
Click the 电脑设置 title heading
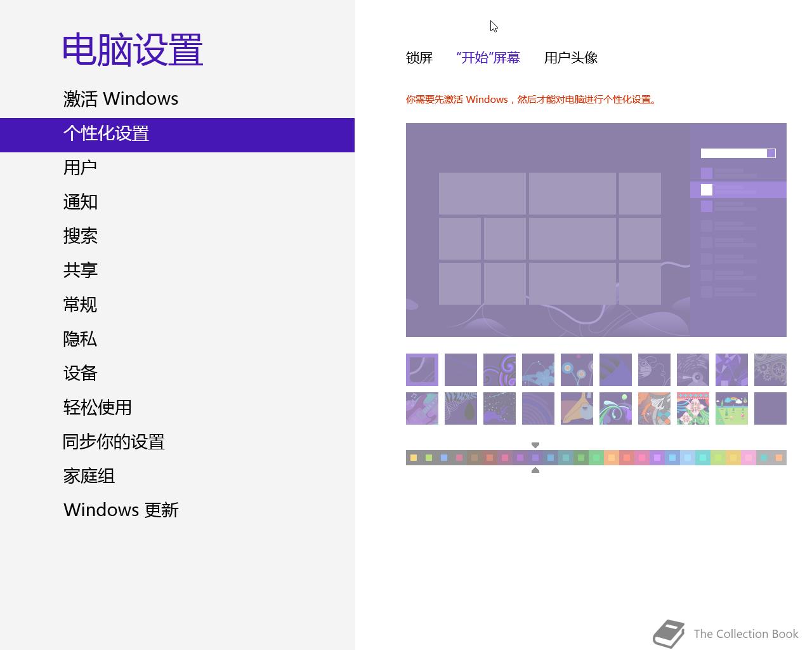click(x=133, y=50)
